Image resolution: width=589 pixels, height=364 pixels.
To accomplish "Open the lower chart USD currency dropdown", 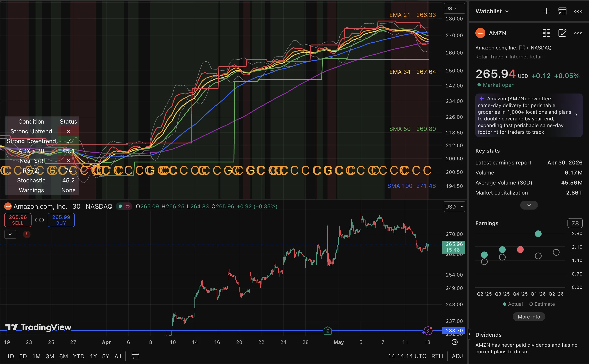I will [454, 207].
